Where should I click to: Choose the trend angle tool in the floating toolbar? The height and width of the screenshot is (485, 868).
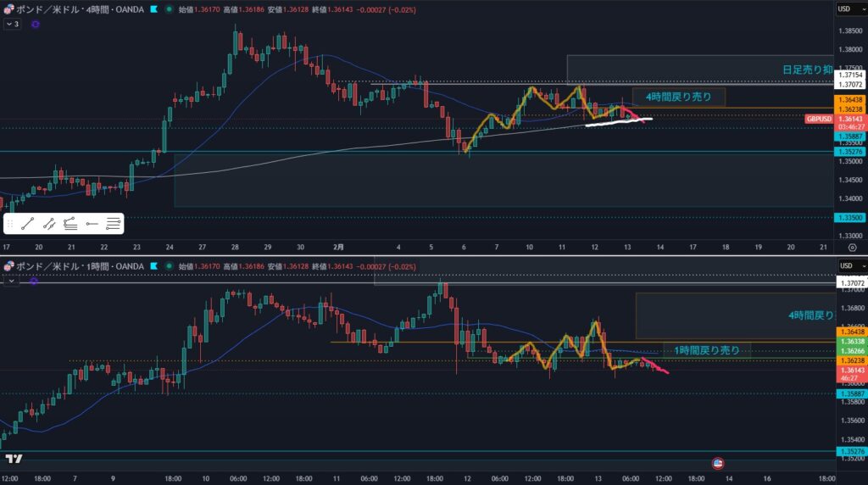(x=70, y=224)
